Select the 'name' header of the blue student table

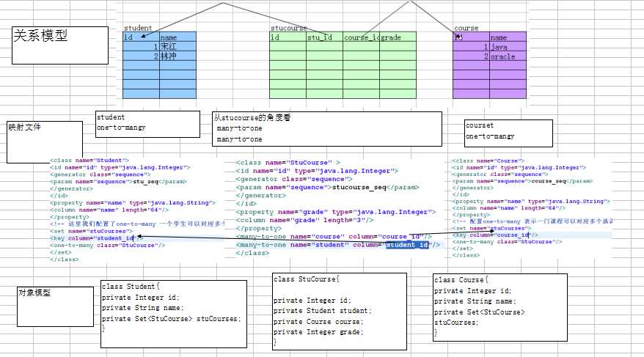pos(178,37)
